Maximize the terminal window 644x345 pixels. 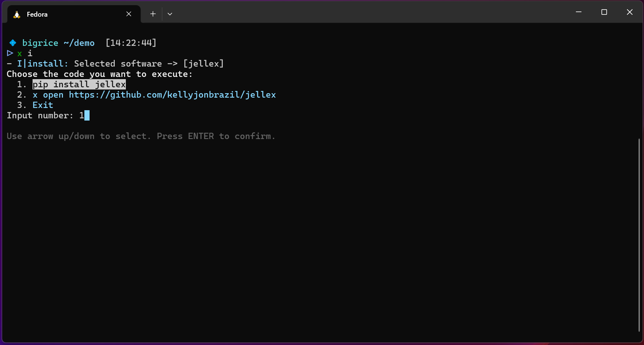pyautogui.click(x=604, y=12)
